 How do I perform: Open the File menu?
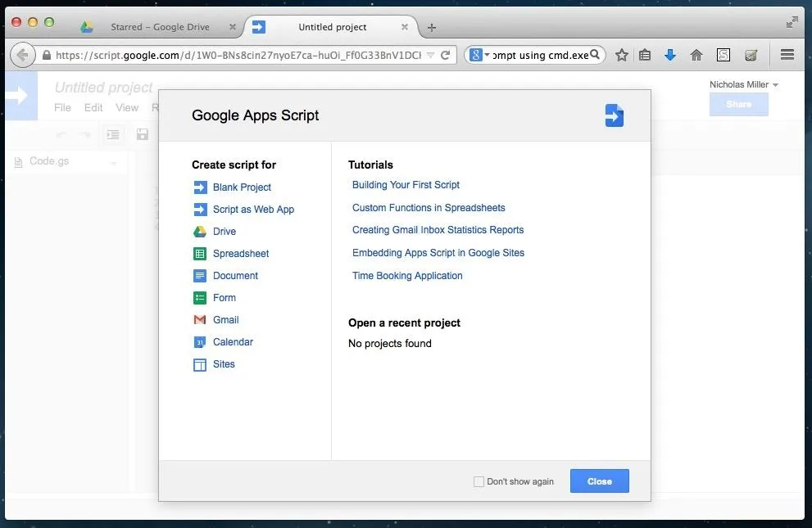click(x=62, y=107)
